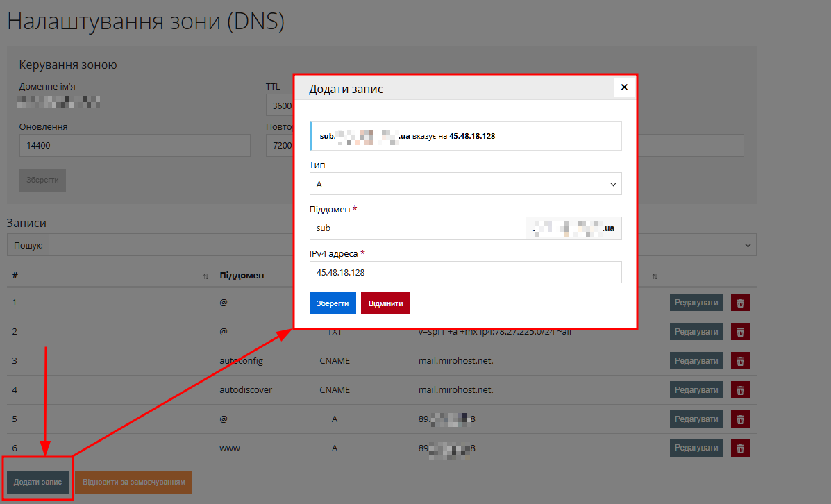The image size is (831, 504).
Task: Delete the autoconfig CNAME record
Action: [740, 360]
